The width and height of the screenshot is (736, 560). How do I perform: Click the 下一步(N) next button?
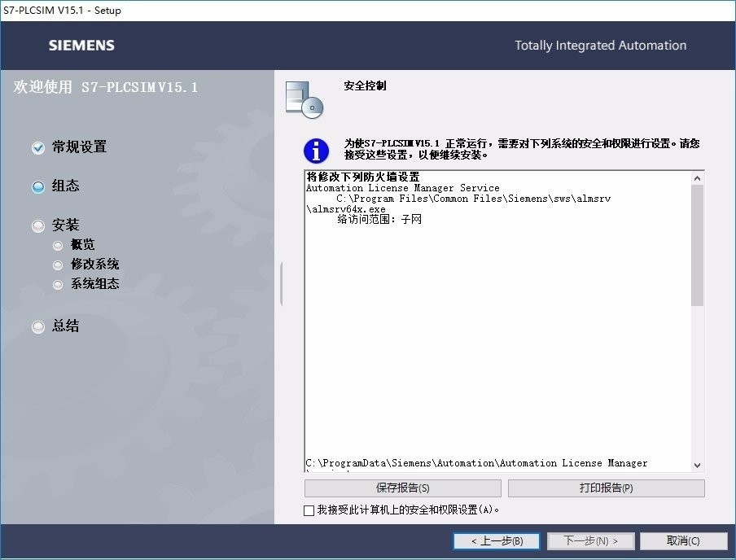[x=590, y=540]
